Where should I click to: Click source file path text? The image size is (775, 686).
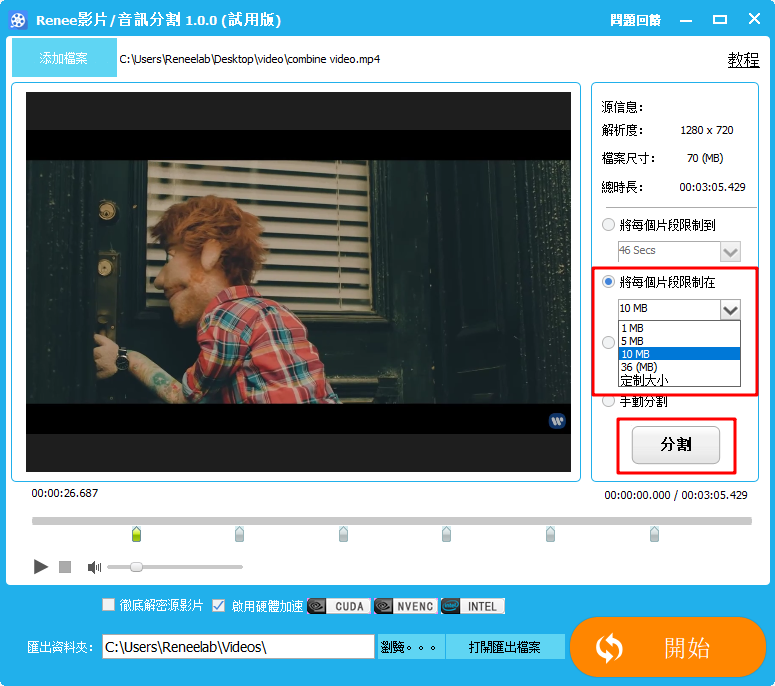point(250,59)
